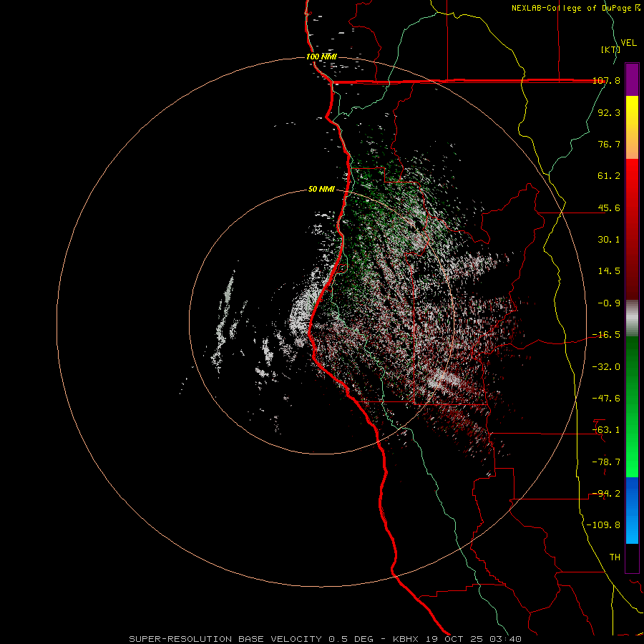Click the TH threshold label
The image size is (644, 644).
(615, 557)
